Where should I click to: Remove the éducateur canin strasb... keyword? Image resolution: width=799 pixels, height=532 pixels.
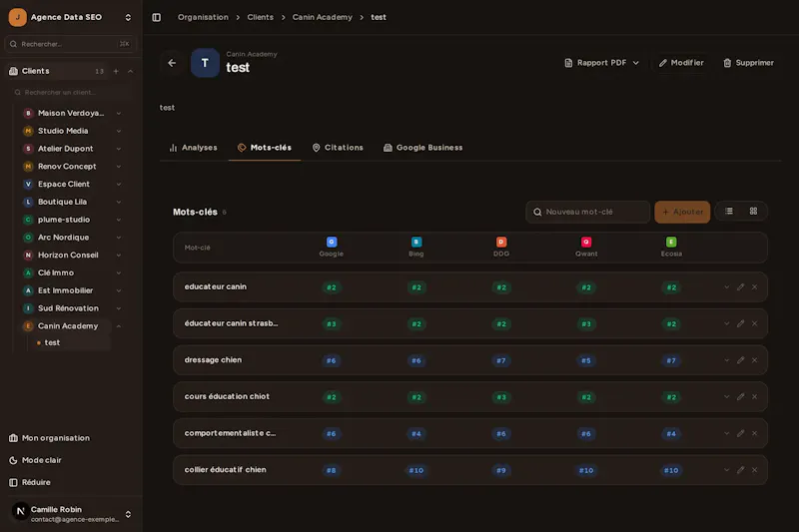[755, 323]
